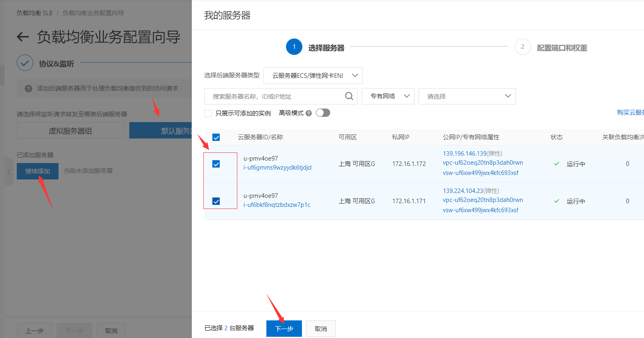Click private IP cell 172.16.1.171
Viewport: 644px width, 338px height.
tap(409, 201)
